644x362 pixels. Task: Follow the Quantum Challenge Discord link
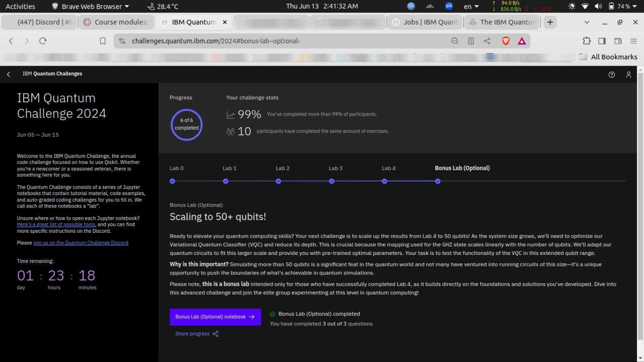tap(80, 243)
